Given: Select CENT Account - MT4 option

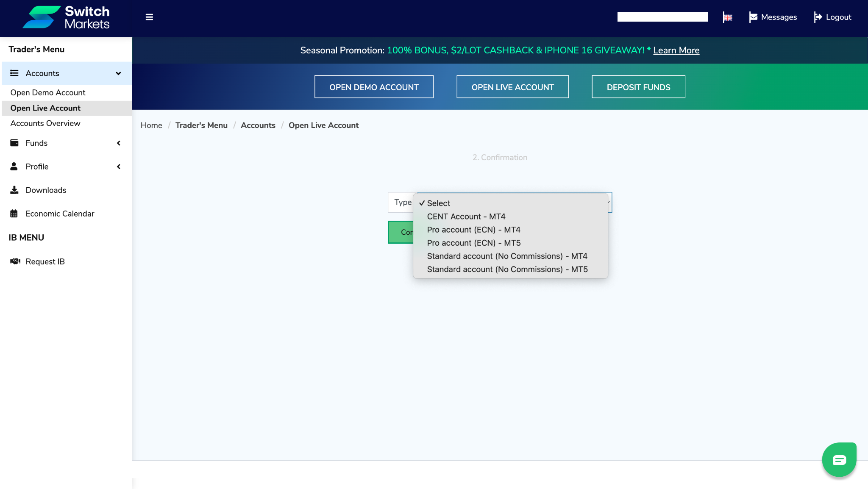Looking at the screenshot, I should coord(510,217).
